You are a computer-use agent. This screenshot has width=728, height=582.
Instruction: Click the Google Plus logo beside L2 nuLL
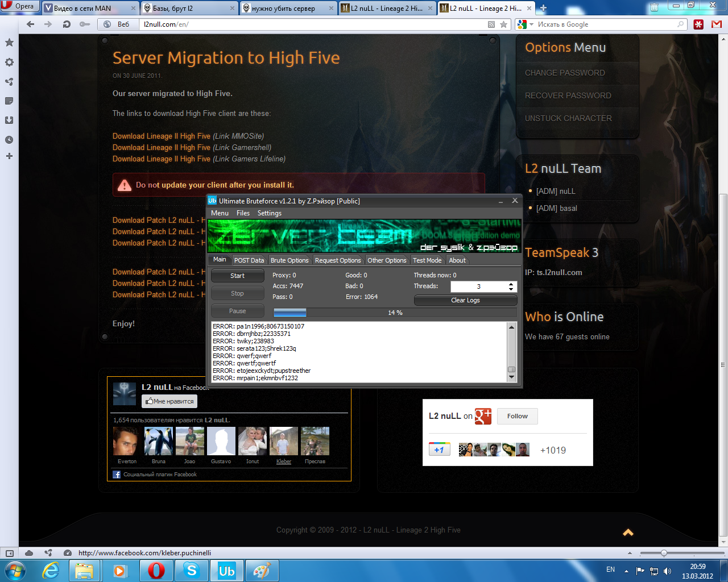point(483,416)
